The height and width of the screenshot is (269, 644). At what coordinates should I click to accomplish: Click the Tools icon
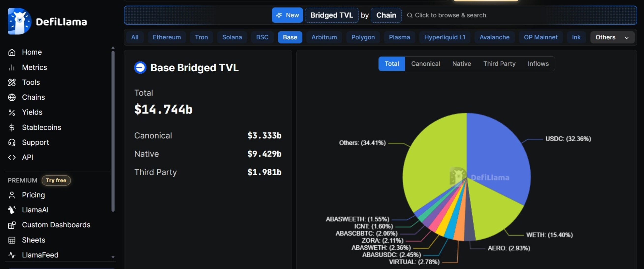pos(12,82)
